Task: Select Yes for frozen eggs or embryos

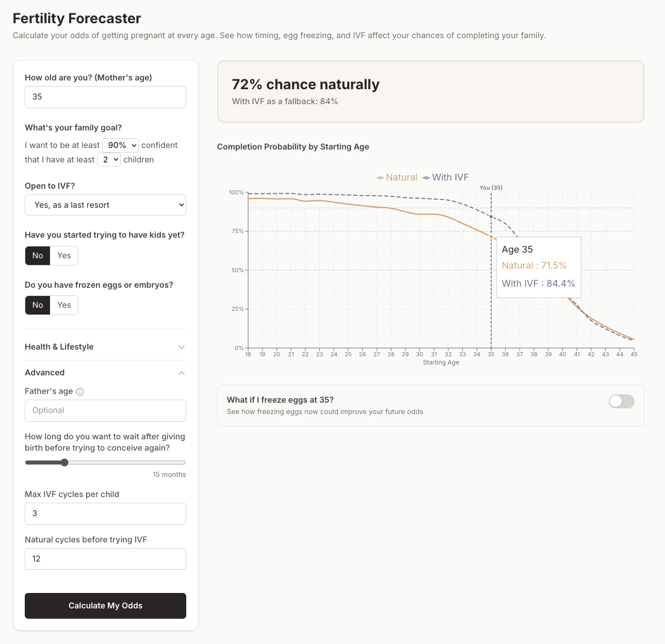Action: 64,305
